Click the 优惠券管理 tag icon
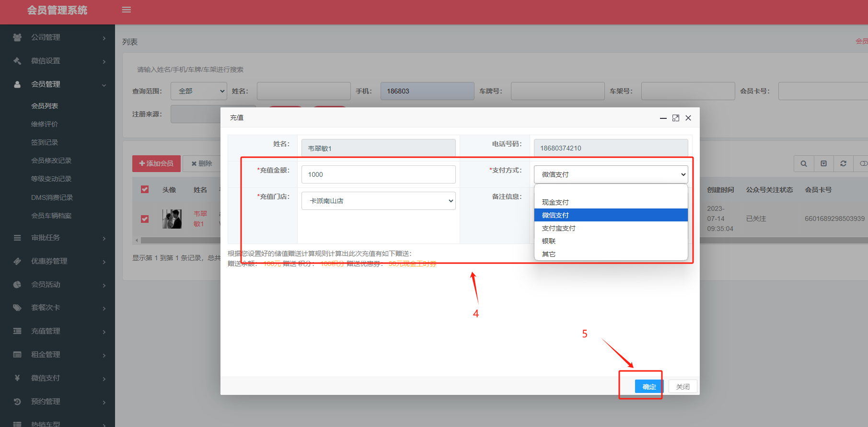The height and width of the screenshot is (427, 868). 17,261
